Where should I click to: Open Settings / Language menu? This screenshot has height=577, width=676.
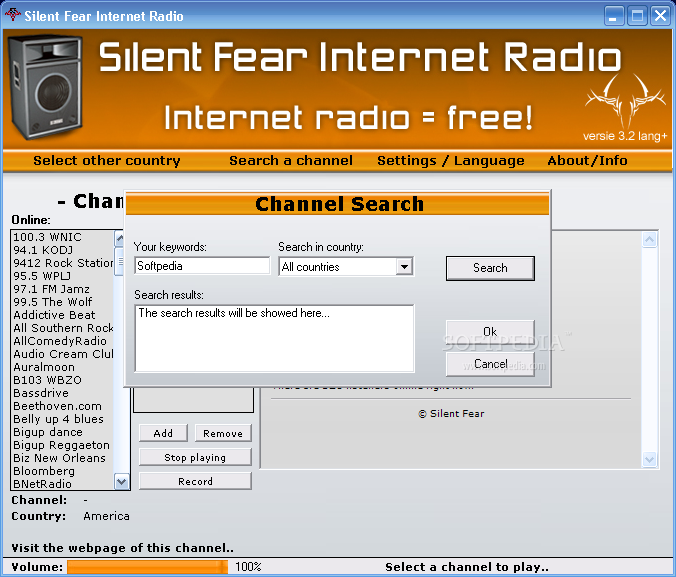click(451, 160)
